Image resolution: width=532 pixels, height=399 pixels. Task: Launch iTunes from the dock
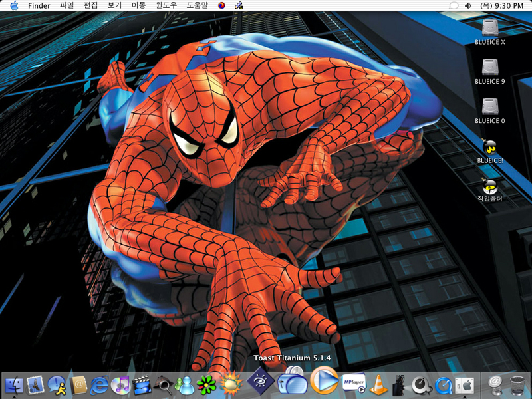121,384
